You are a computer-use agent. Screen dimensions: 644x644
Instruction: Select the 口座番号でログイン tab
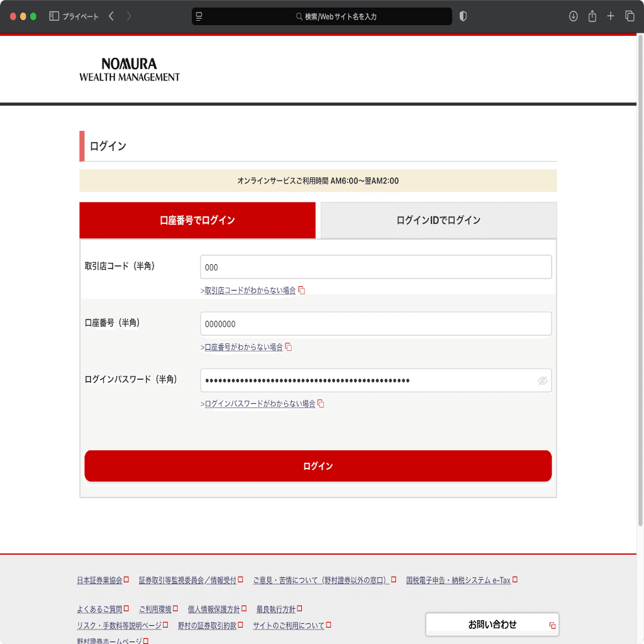pos(197,220)
